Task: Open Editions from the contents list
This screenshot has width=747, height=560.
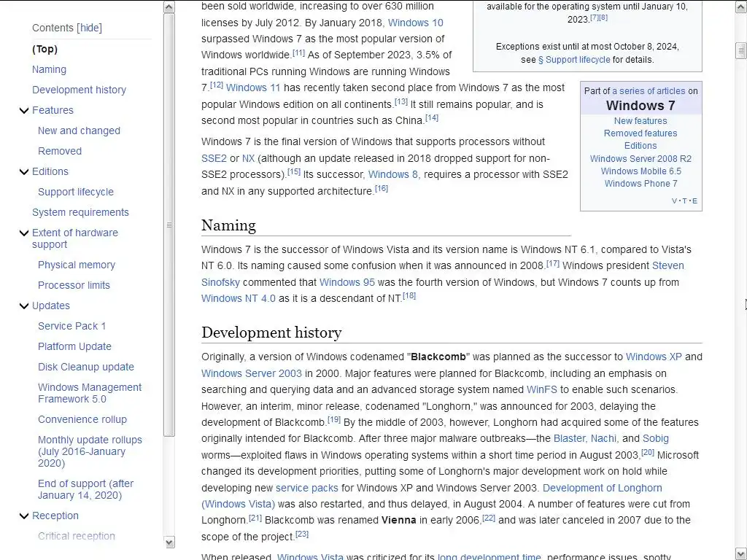Action: pos(50,172)
